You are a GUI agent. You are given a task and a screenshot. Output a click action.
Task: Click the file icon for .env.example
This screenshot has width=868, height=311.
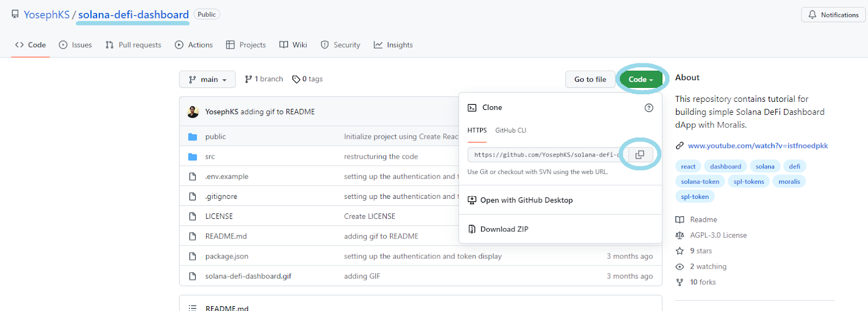(193, 177)
